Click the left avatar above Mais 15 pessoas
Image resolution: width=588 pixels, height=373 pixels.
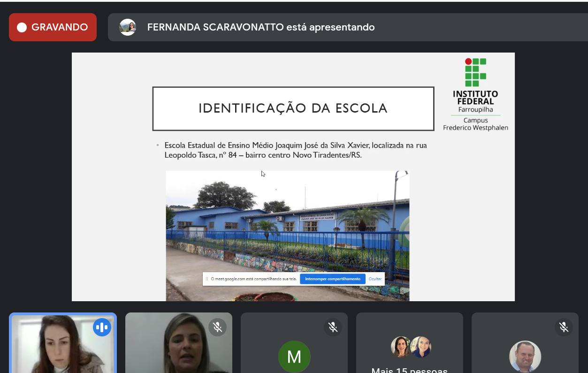coord(400,347)
